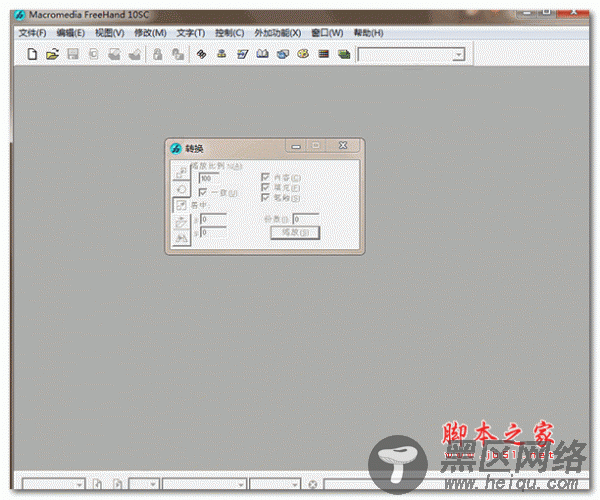Close the 转换 dialog
The height and width of the screenshot is (500, 600).
tap(343, 145)
